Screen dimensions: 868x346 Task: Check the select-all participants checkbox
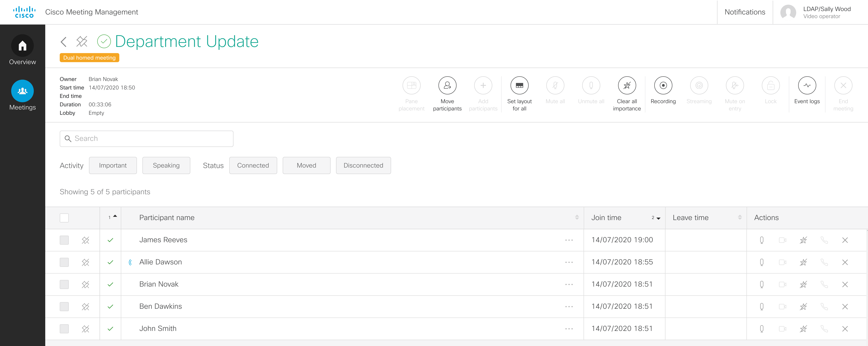[x=64, y=218]
